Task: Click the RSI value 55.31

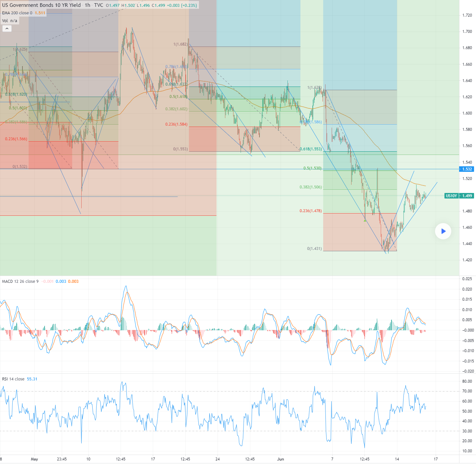Action: [x=32, y=379]
